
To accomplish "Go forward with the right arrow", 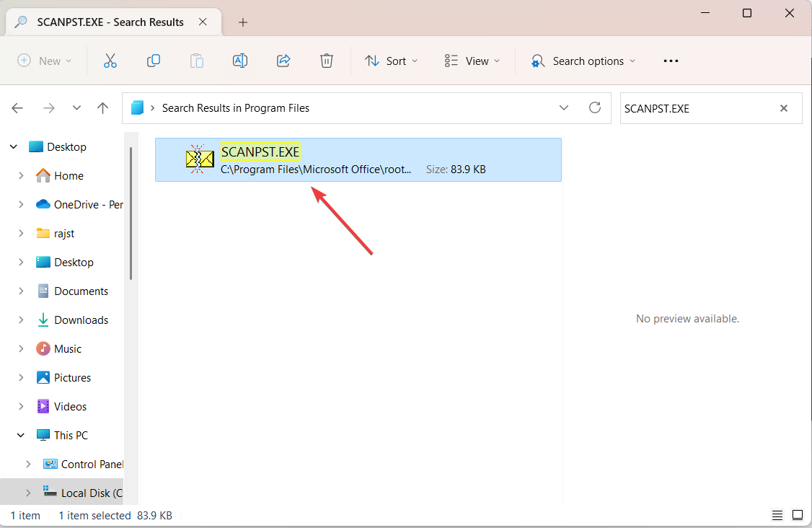I will [49, 107].
